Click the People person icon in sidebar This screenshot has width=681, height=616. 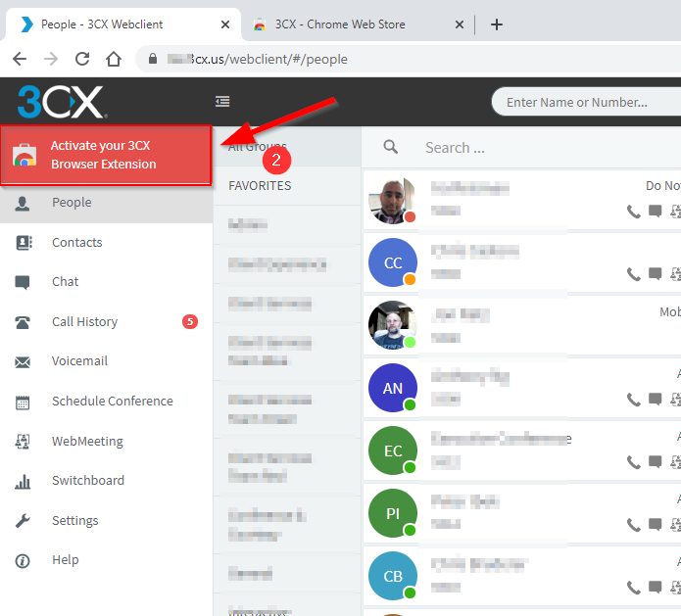[x=23, y=203]
